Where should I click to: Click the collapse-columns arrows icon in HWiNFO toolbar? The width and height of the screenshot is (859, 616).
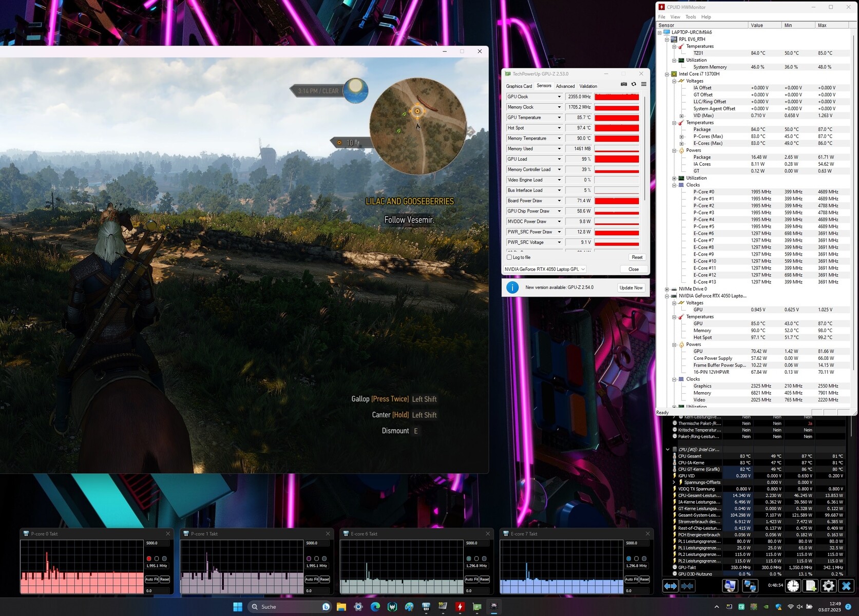click(687, 586)
